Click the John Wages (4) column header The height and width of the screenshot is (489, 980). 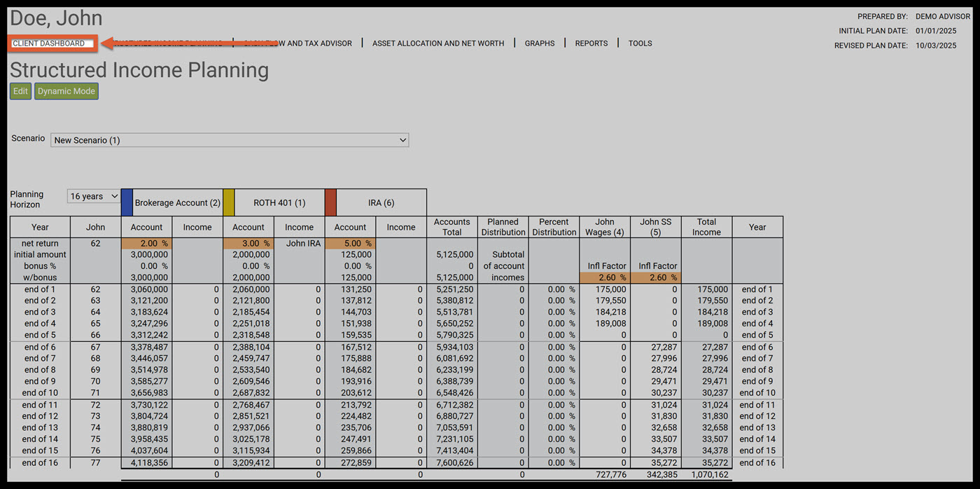click(605, 227)
